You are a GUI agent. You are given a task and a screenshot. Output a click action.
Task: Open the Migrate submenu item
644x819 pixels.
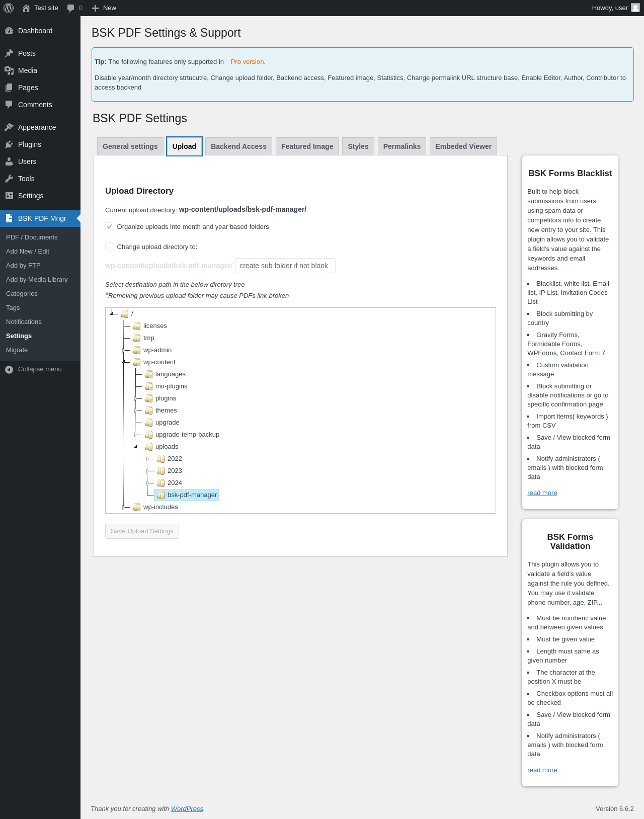[17, 350]
